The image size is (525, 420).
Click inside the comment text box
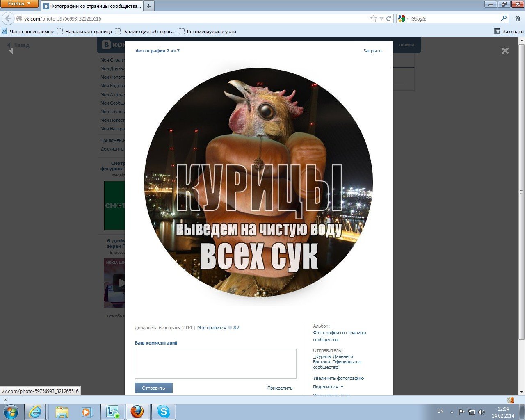pyautogui.click(x=216, y=363)
